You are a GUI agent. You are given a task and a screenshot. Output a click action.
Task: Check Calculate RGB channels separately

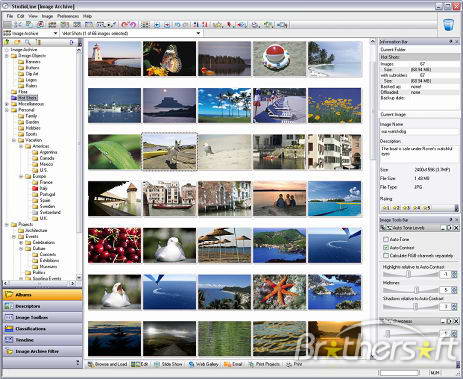point(386,256)
